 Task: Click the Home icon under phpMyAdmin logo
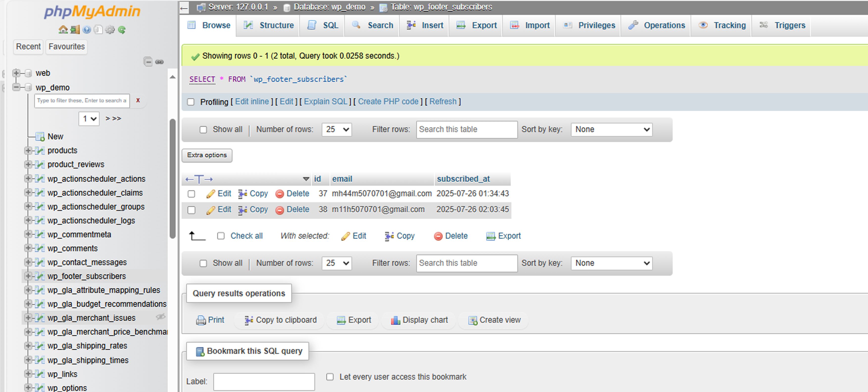(63, 30)
